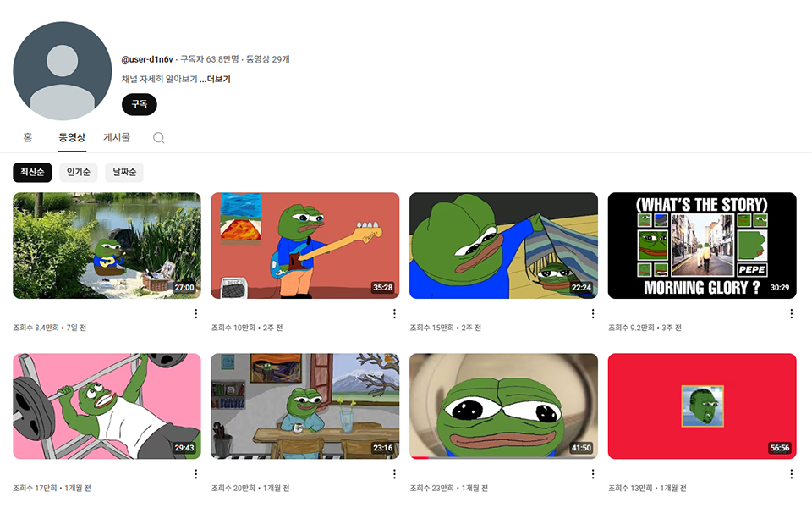
Task: Click the 27:00 duration badge
Action: tap(184, 288)
